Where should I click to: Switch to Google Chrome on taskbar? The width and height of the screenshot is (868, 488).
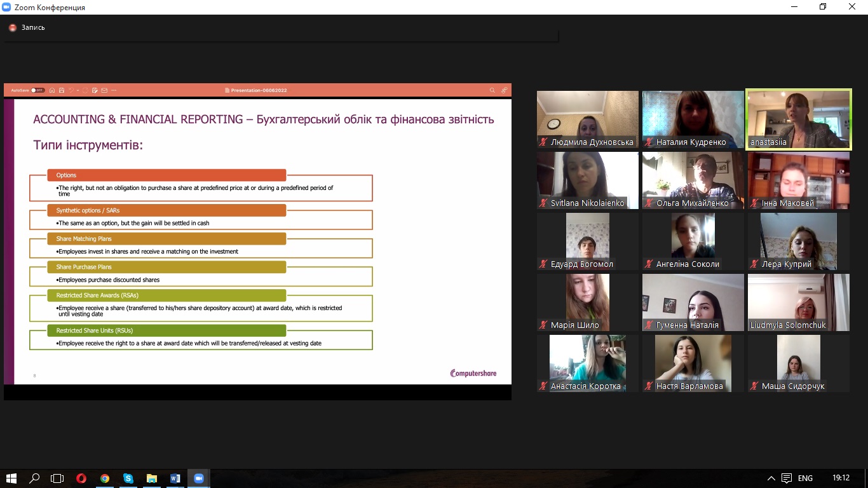tap(105, 478)
